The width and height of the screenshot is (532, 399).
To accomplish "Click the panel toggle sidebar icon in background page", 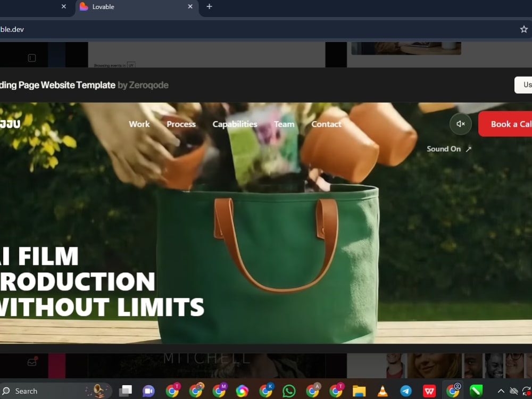I will coord(32,58).
